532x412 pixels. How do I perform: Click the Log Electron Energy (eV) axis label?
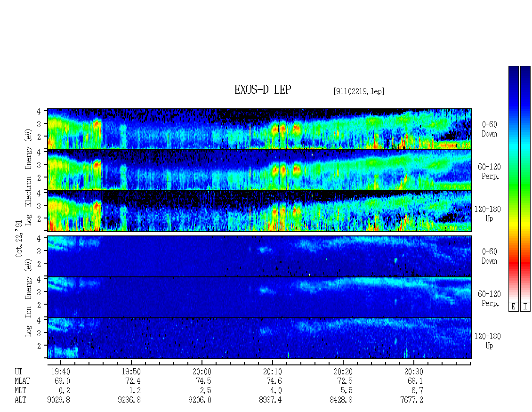29,177
